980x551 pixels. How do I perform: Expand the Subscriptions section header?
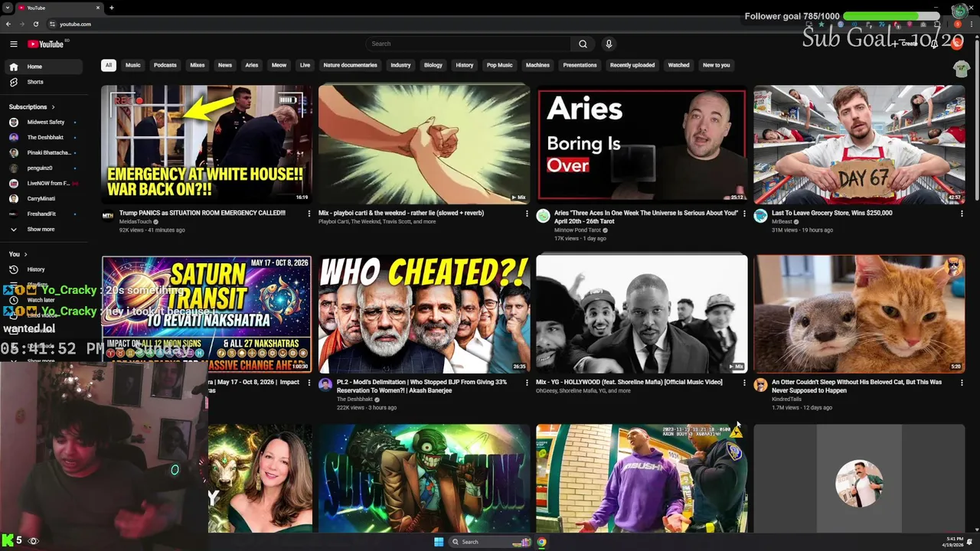(31, 107)
